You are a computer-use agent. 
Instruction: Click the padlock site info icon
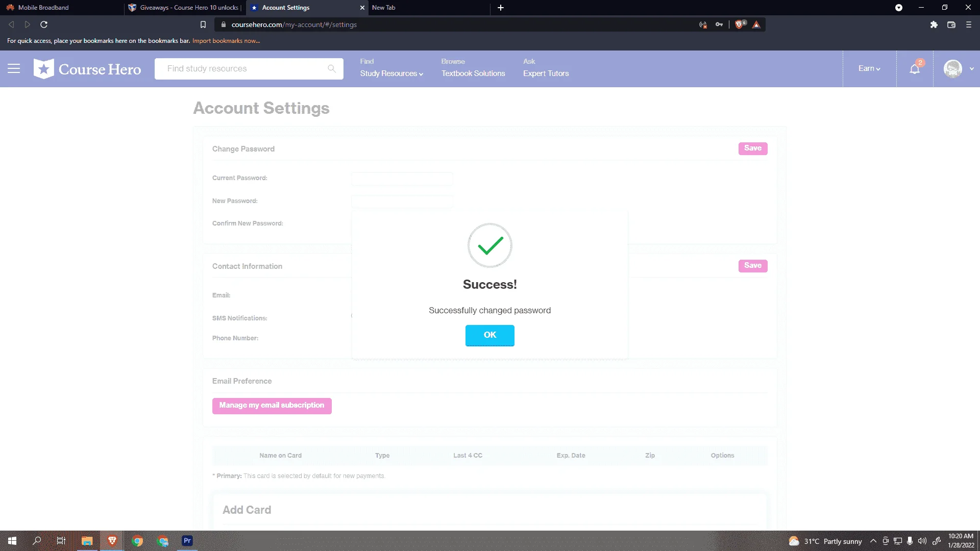click(x=223, y=24)
